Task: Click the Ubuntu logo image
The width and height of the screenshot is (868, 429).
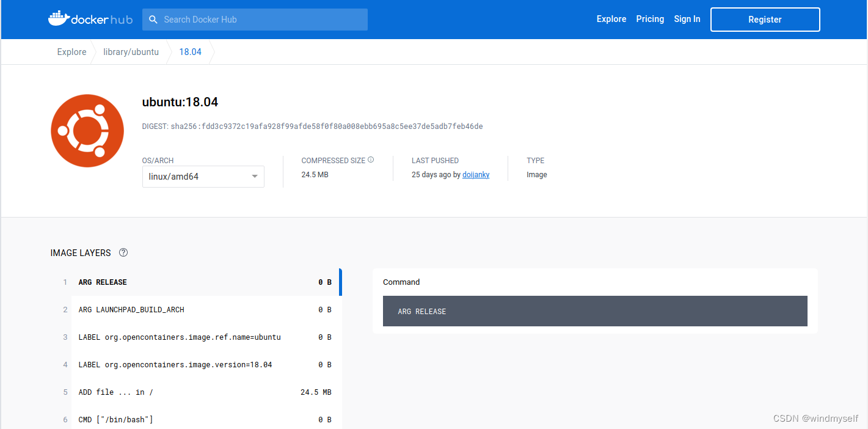Action: tap(87, 130)
